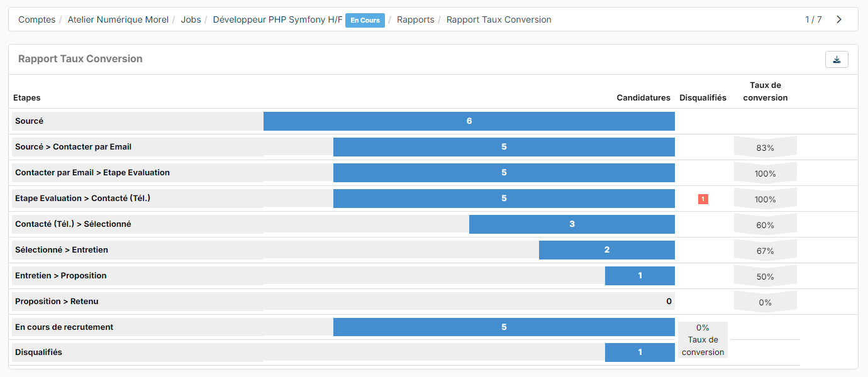This screenshot has height=377, width=868.
Task: Click the 0 count for Proposition > Retenu
Action: [669, 302]
